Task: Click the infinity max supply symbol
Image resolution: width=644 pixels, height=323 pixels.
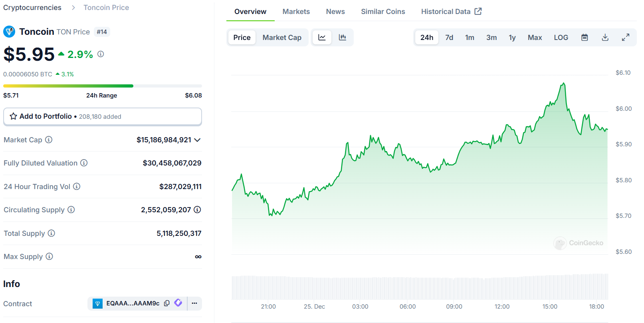Action: pyautogui.click(x=198, y=257)
